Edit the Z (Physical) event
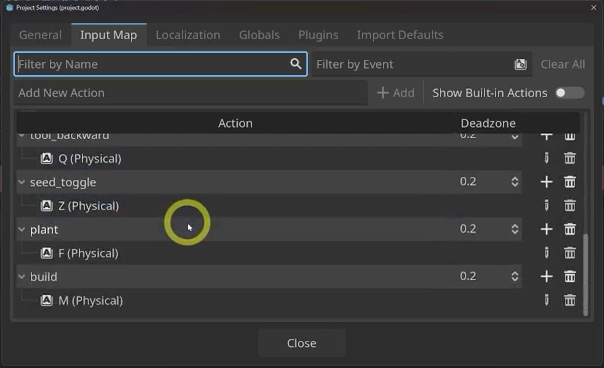The height and width of the screenshot is (368, 604). 546,205
